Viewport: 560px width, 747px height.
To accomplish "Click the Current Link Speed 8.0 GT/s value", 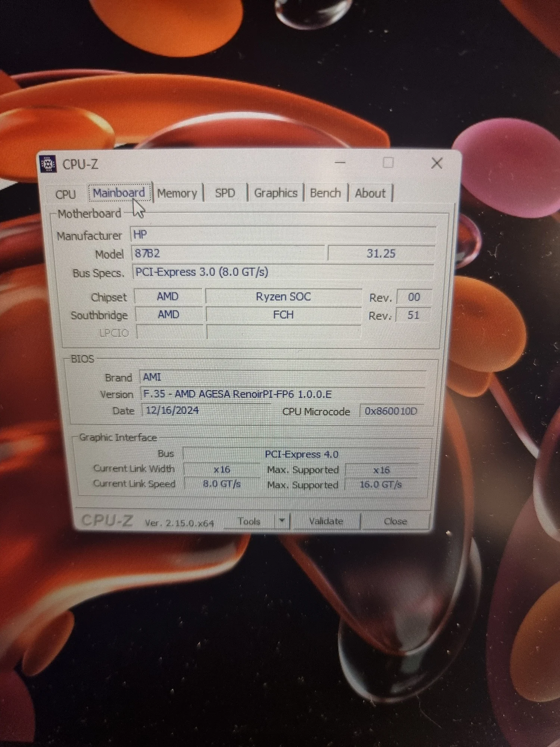I will click(x=222, y=484).
